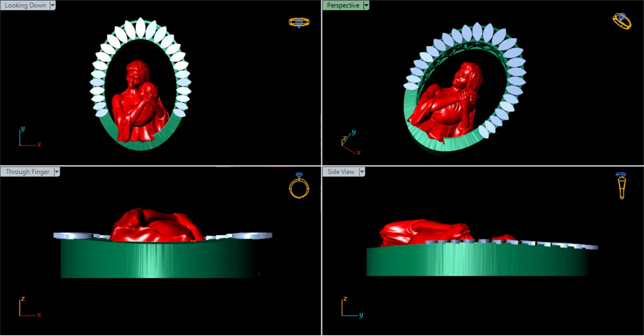Click the Looking Down viewport title

(25, 6)
